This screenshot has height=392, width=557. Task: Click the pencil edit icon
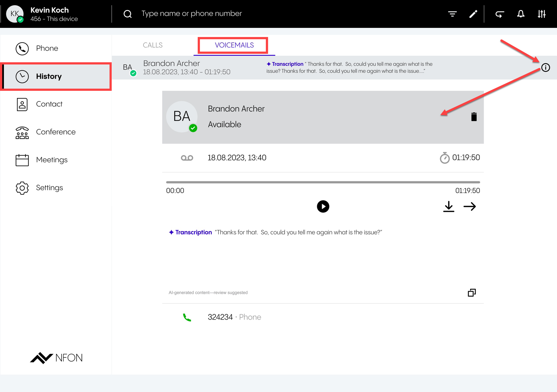tap(473, 14)
